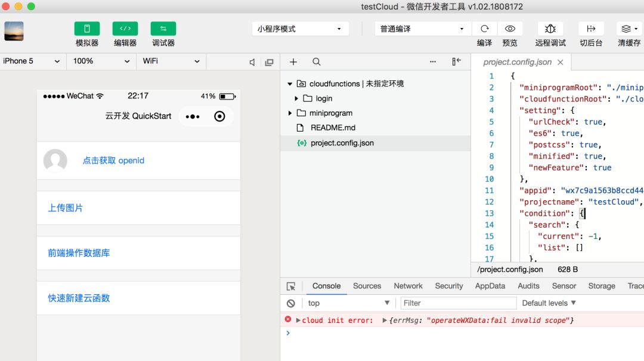Image resolution: width=644 pixels, height=361 pixels.
Task: Switch to the Console tab
Action: point(326,286)
